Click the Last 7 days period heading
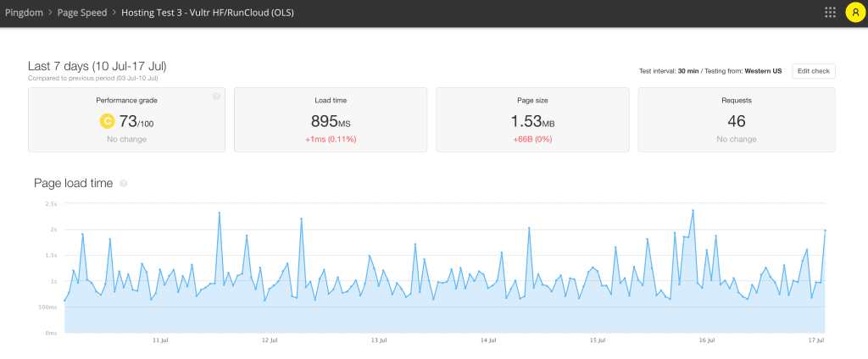This screenshot has height=359, width=868. coord(97,66)
